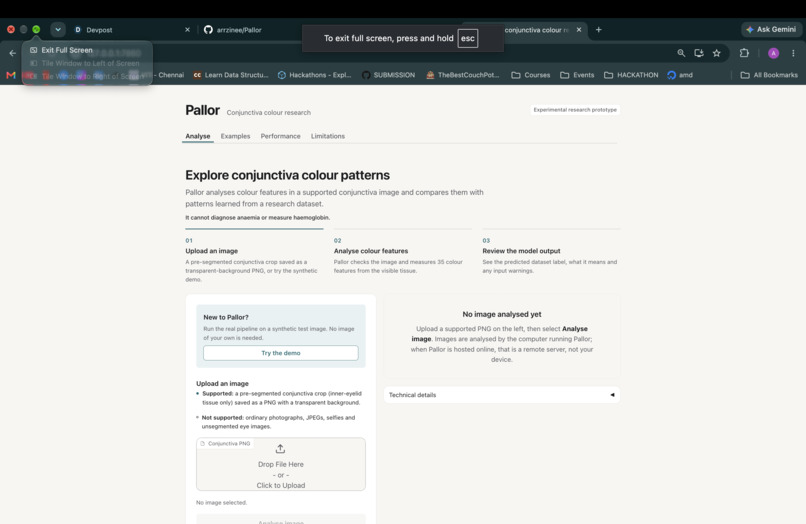The image size is (806, 524).
Task: Open the Examples tab
Action: (235, 136)
